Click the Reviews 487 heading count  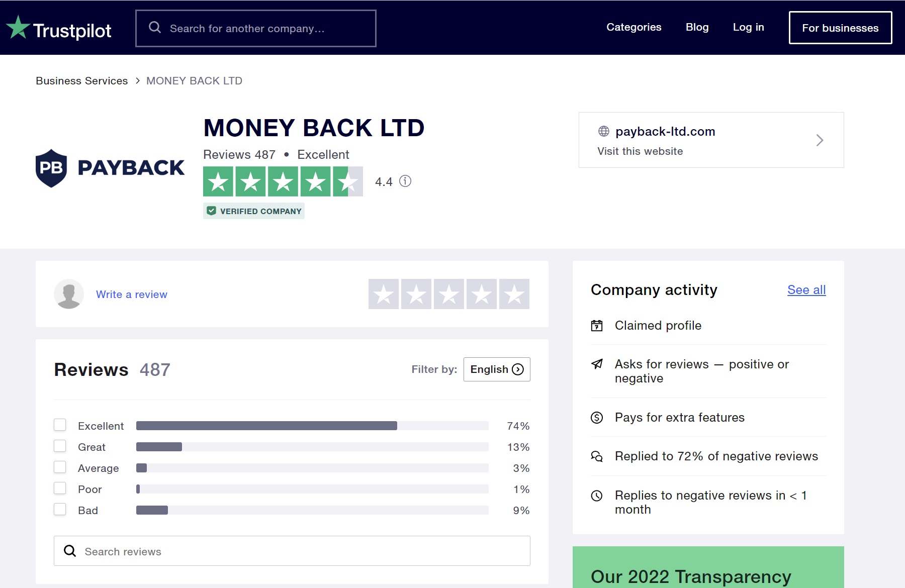(155, 370)
